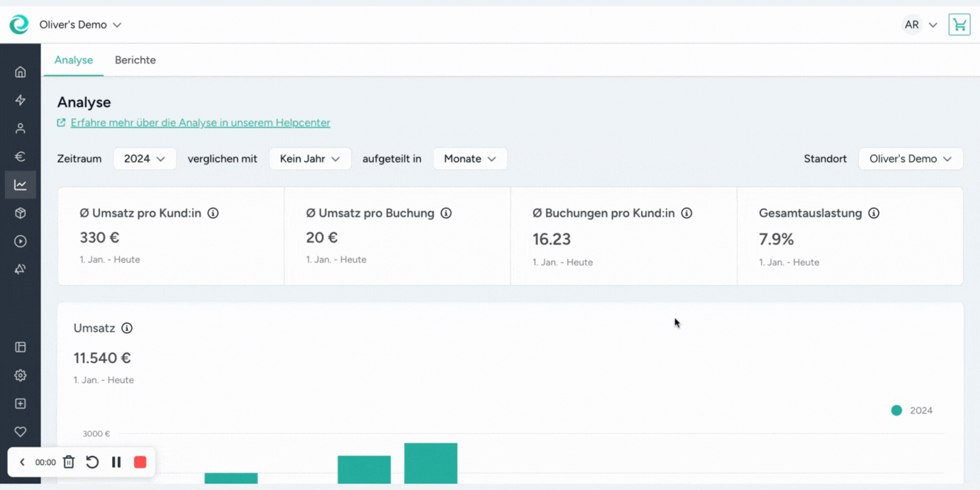Open the Standort Oliver's Demo dropdown
This screenshot has width=980, height=490.
(x=911, y=159)
